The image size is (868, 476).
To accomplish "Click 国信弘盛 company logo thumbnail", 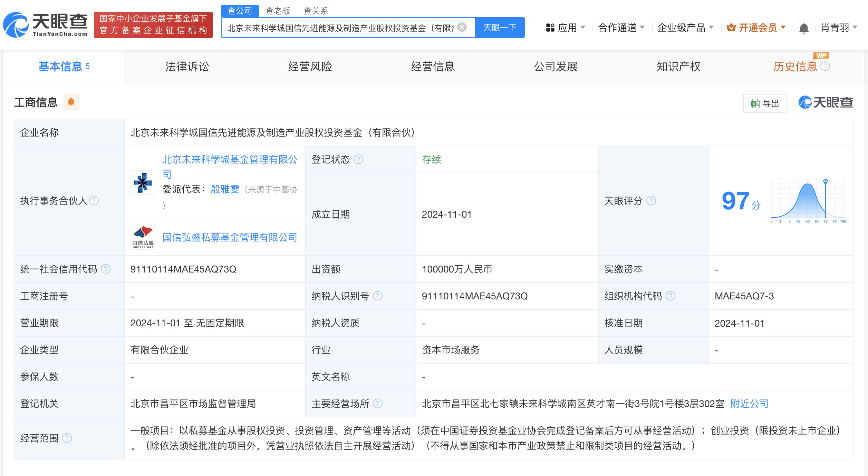I will click(143, 237).
